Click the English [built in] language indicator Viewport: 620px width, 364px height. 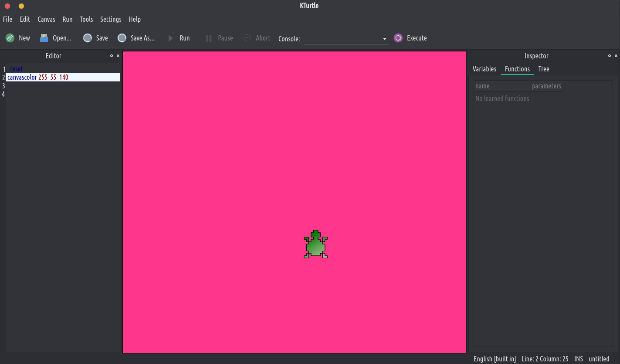coord(495,359)
